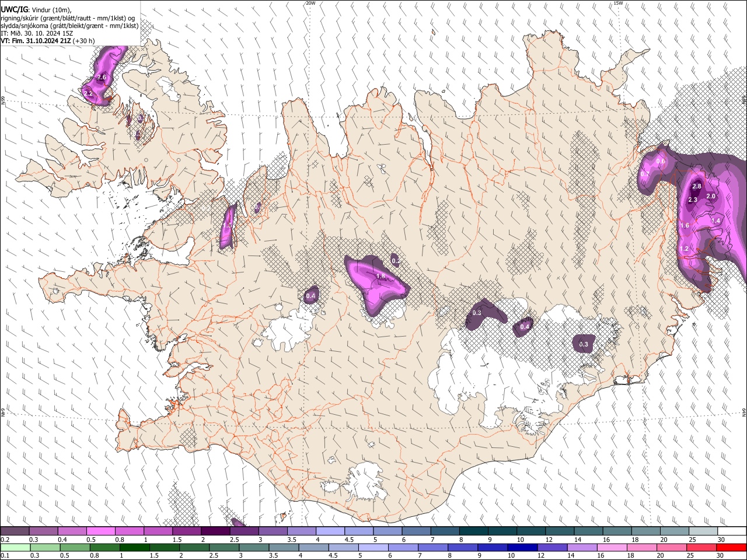
Task: Pick the light pink swatch labeled 16, lower legend
Action: pyautogui.click(x=613, y=548)
